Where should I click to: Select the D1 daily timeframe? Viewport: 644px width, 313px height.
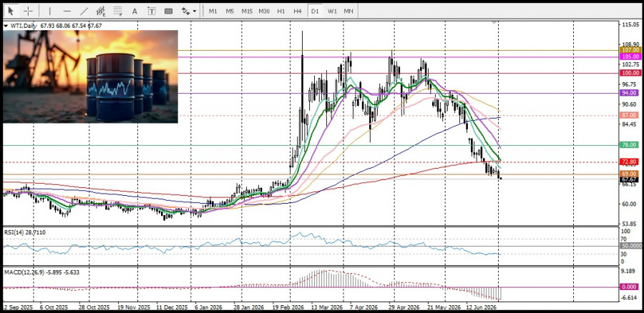pyautogui.click(x=315, y=11)
